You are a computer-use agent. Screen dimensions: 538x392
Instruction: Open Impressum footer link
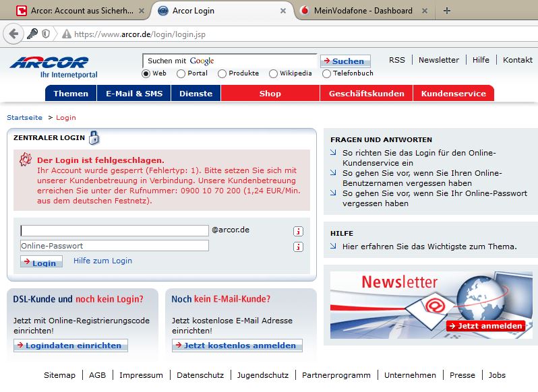coord(141,375)
